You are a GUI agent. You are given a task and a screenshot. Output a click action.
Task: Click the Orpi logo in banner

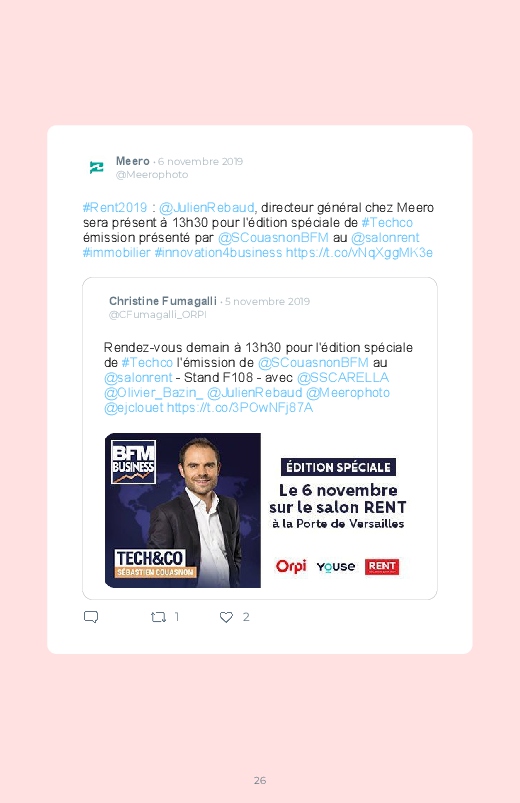click(290, 566)
